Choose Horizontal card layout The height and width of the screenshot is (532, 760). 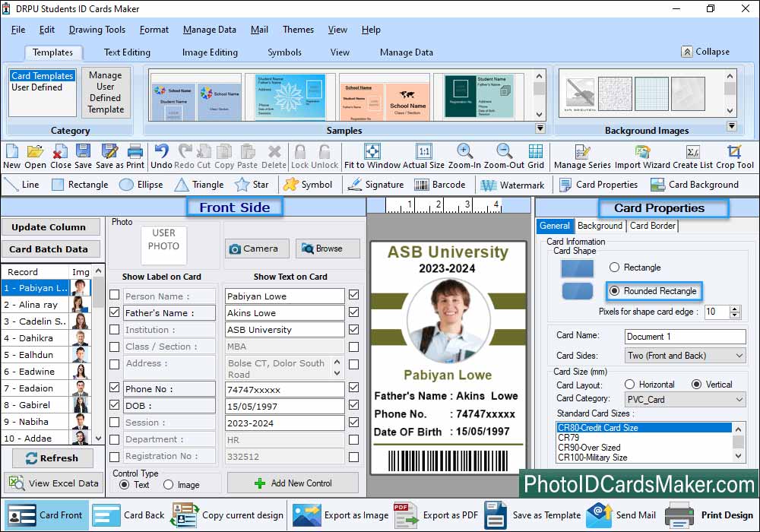point(629,385)
